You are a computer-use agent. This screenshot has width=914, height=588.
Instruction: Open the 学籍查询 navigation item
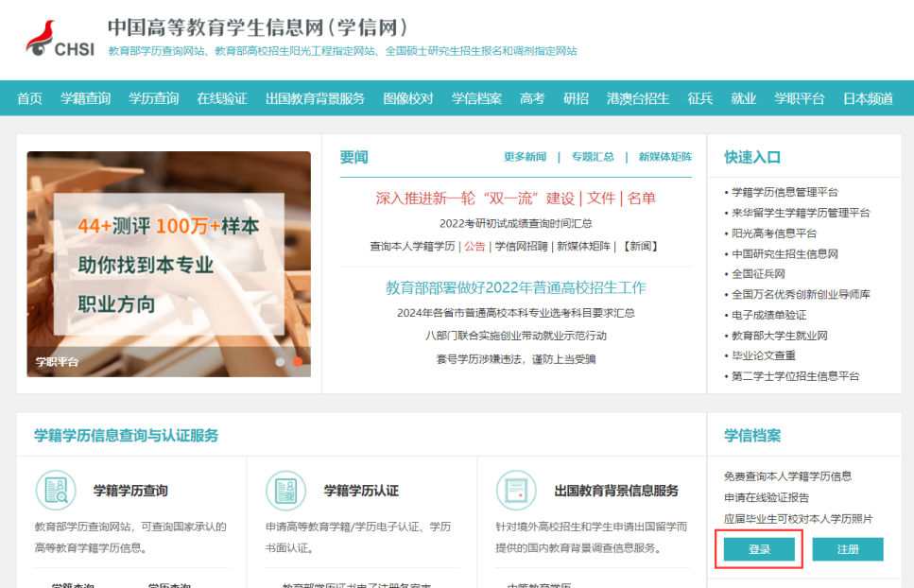click(86, 98)
